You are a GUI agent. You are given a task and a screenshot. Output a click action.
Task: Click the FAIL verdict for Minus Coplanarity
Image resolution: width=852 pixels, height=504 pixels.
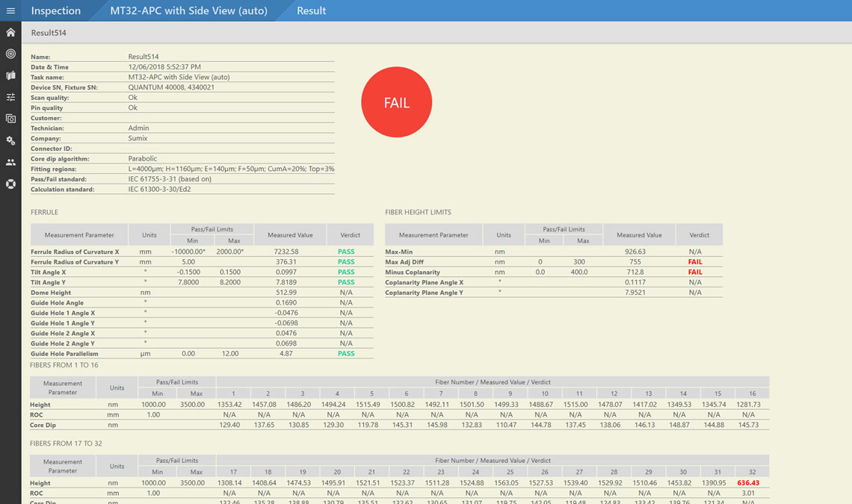(x=696, y=272)
